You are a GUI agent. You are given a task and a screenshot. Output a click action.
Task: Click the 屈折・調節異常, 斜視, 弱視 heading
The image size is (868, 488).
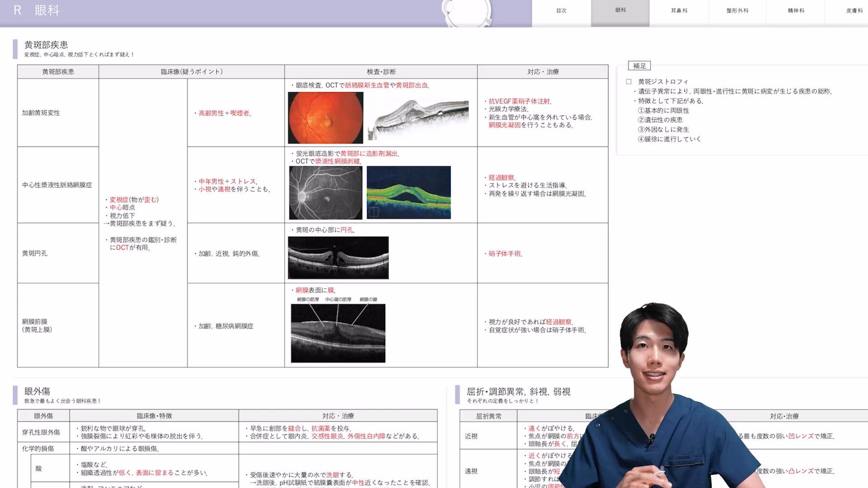(x=518, y=392)
